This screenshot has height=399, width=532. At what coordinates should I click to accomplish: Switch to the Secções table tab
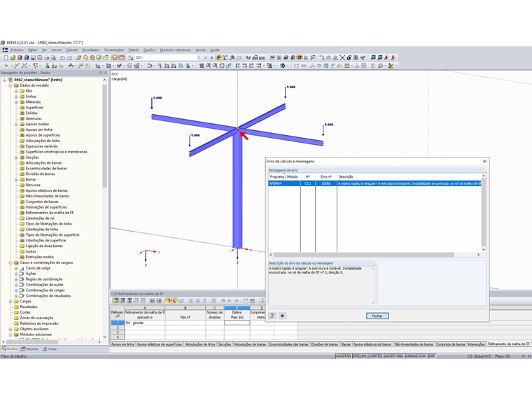225,344
